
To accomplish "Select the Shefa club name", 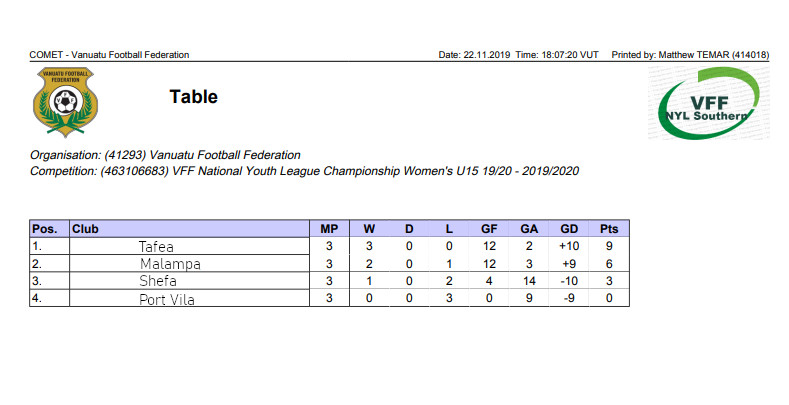I will pyautogui.click(x=158, y=281).
